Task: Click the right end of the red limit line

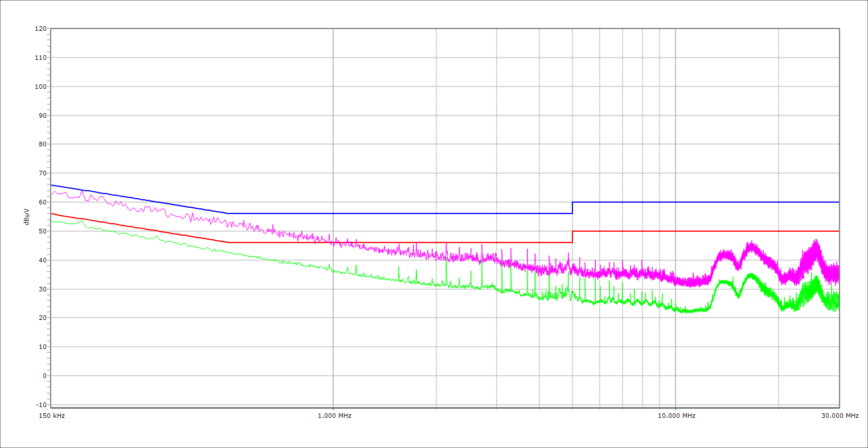Action: pos(838,231)
